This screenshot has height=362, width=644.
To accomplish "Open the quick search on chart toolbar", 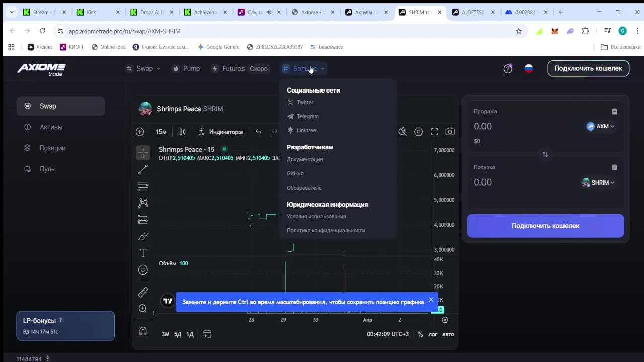I will tap(403, 132).
